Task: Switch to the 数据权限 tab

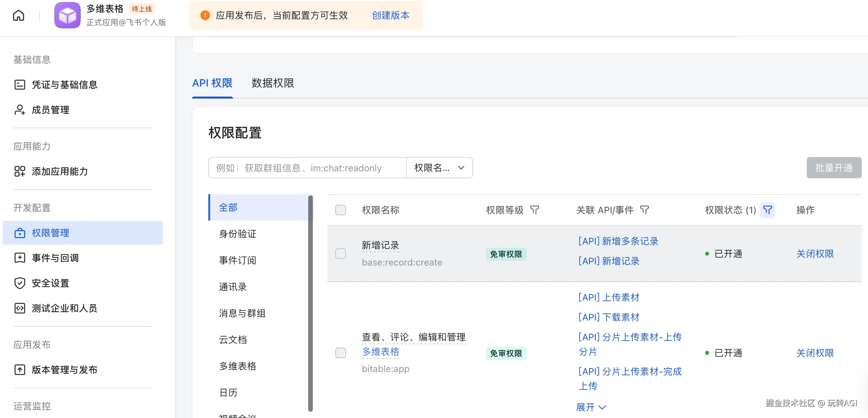Action: pos(272,83)
